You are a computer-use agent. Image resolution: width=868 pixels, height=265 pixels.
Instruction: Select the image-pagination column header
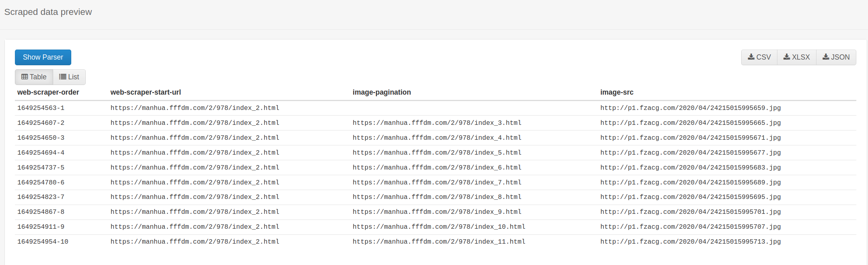tap(382, 92)
